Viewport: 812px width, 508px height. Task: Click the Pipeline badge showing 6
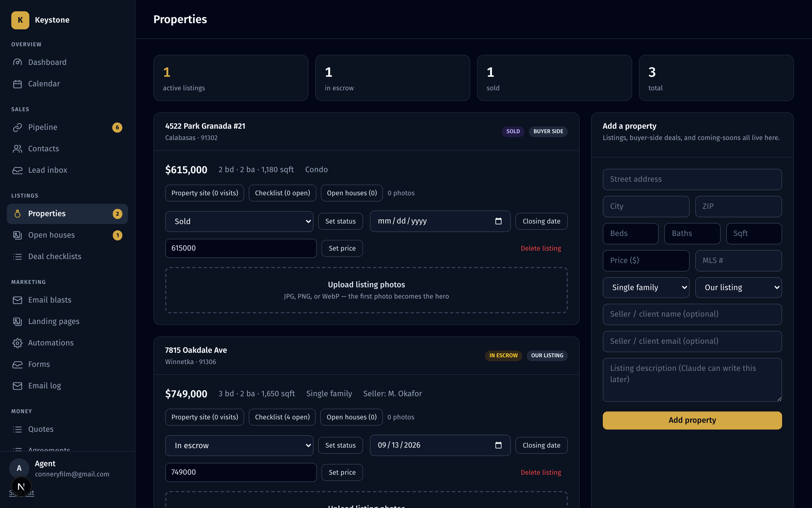(x=117, y=127)
